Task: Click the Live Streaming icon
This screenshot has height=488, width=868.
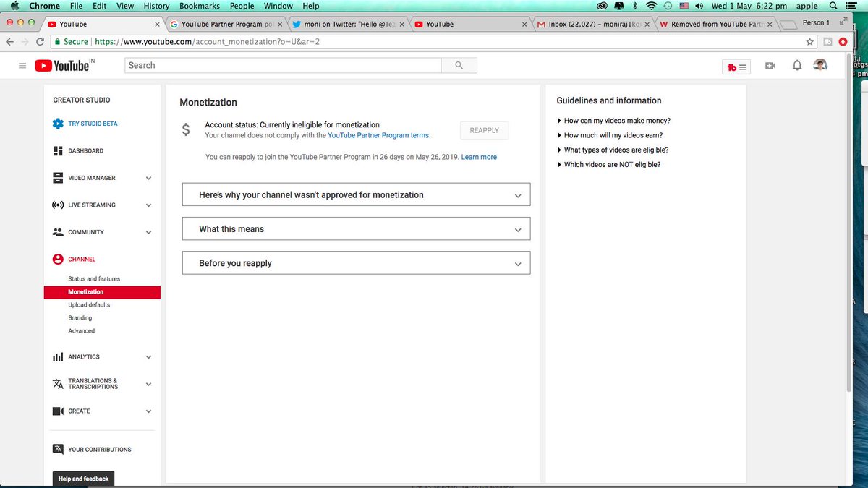Action: pyautogui.click(x=58, y=205)
